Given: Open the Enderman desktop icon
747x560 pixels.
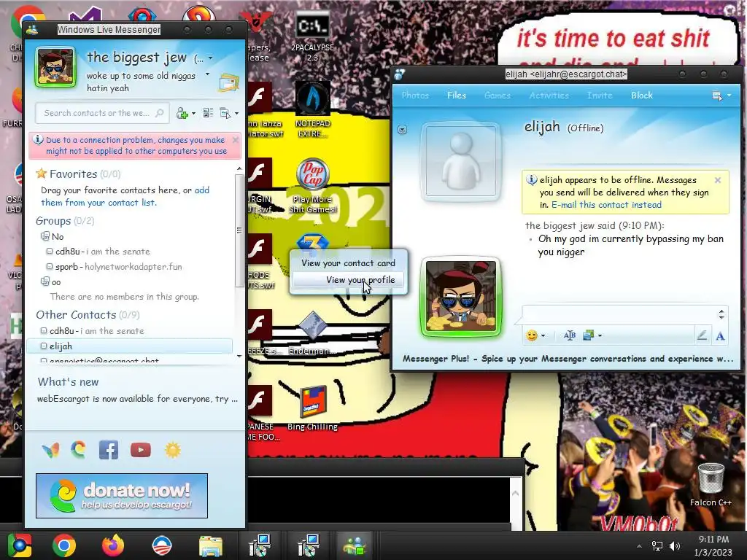Looking at the screenshot, I should coord(312,333).
